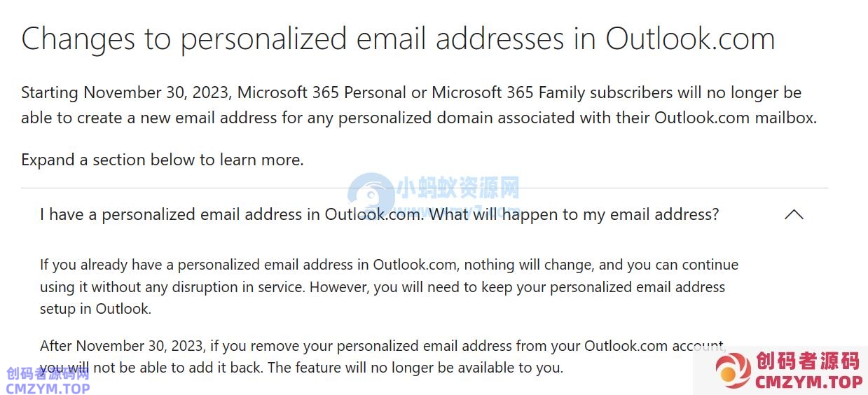Click the purple '创码者源码网' watermark text

pos(48,373)
